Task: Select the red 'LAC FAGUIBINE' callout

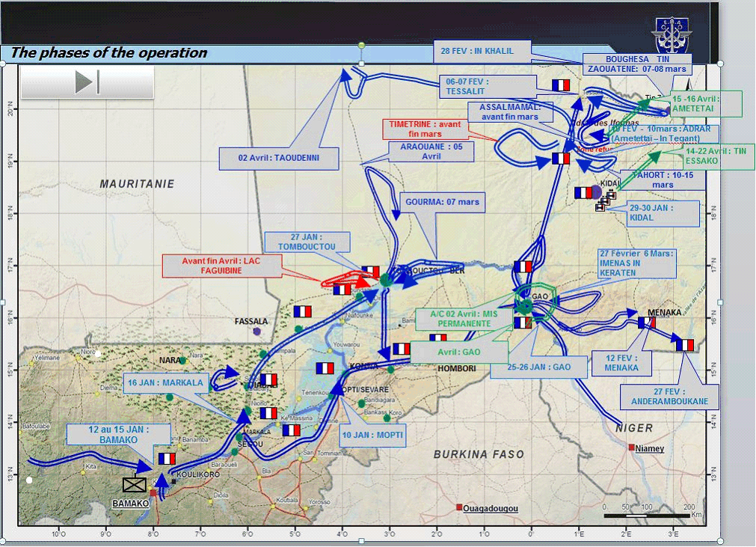Action: pos(222,266)
